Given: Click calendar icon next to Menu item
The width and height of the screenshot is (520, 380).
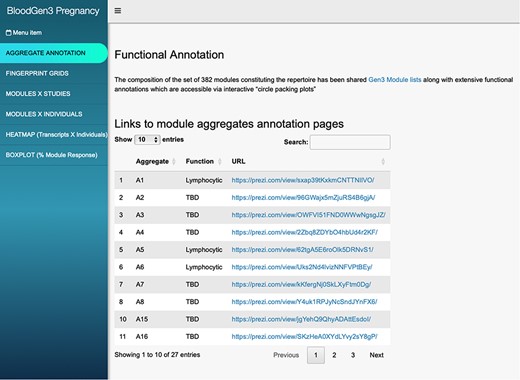Looking at the screenshot, I should (x=9, y=33).
